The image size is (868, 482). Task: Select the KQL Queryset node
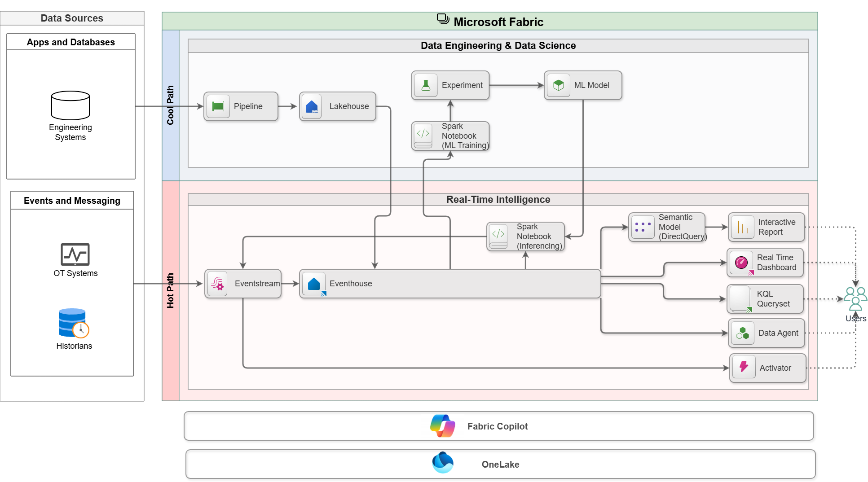765,299
